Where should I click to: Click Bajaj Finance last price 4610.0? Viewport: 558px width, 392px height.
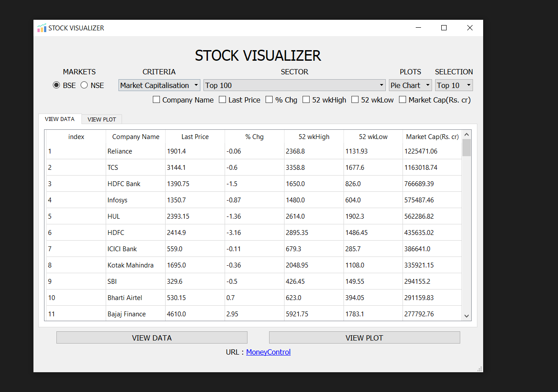[x=195, y=314]
